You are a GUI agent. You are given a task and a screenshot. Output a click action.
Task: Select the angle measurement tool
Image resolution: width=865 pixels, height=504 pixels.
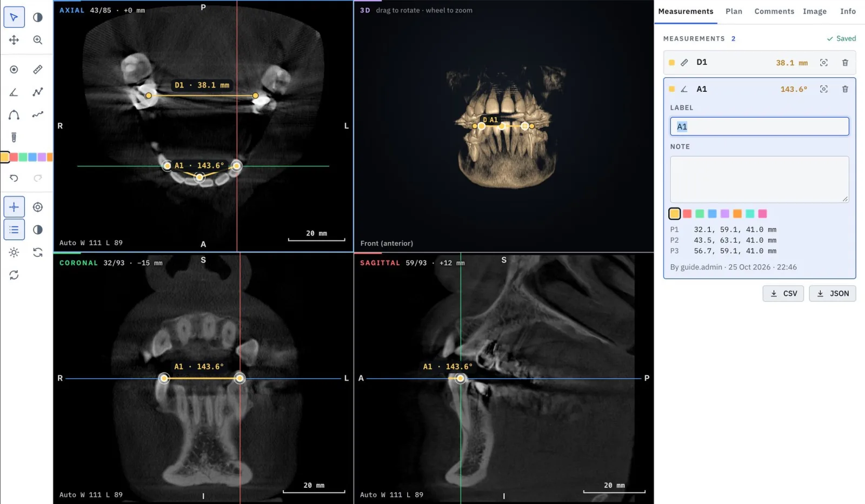(x=14, y=92)
